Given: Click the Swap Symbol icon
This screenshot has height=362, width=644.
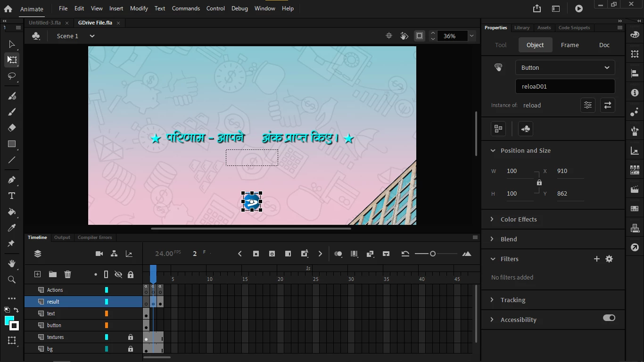Looking at the screenshot, I should pos(607,105).
